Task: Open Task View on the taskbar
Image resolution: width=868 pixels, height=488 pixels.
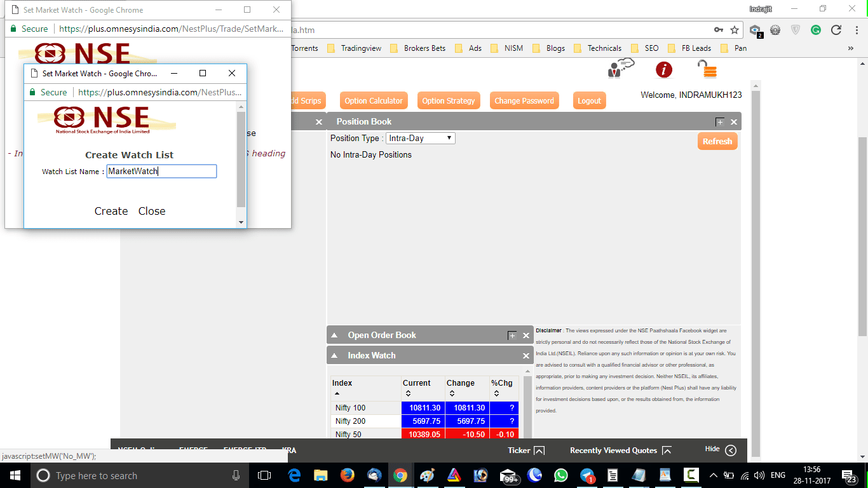Action: 264,475
